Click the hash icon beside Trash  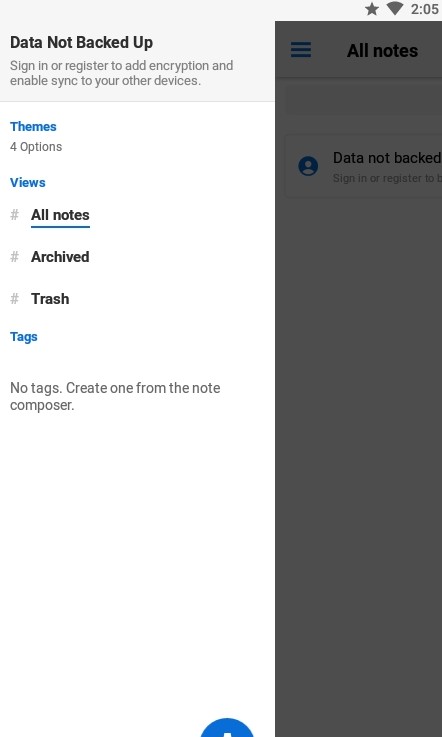pos(15,298)
